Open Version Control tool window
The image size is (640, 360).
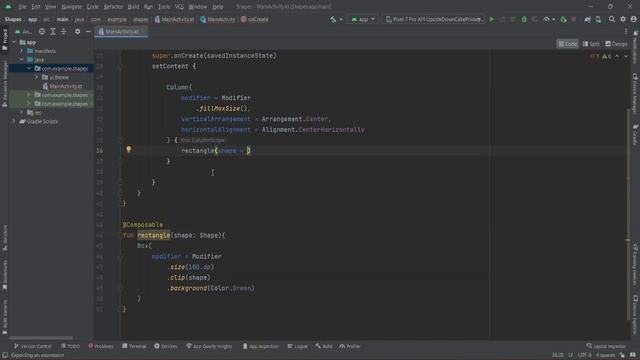[33, 346]
